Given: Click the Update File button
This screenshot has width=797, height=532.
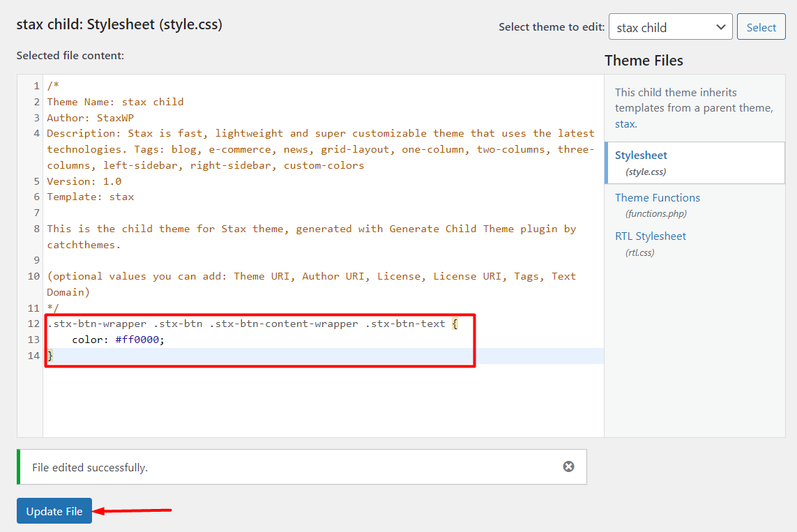Looking at the screenshot, I should (x=54, y=511).
